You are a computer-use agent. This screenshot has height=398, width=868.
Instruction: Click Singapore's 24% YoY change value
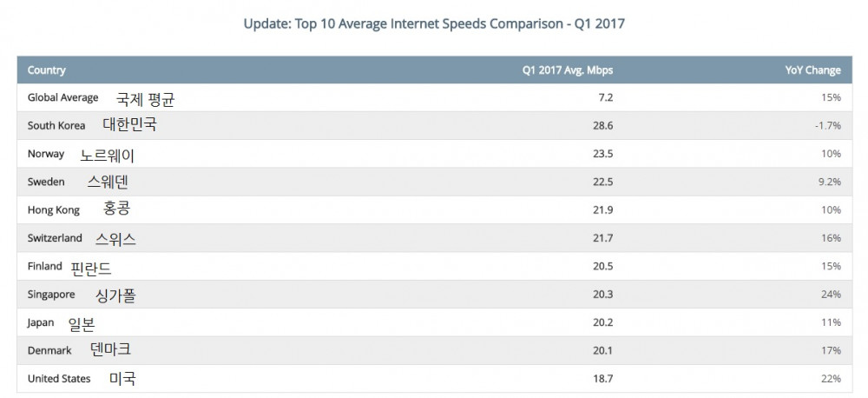click(831, 295)
